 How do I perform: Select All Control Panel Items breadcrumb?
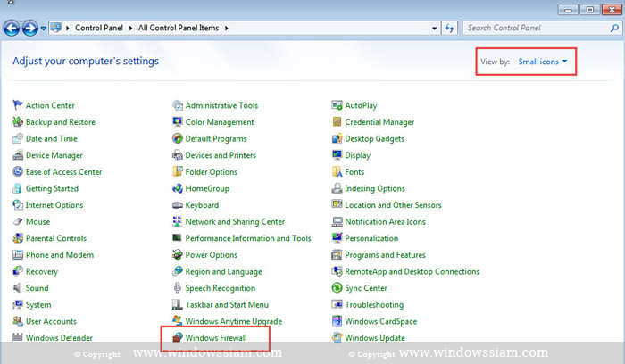[179, 28]
